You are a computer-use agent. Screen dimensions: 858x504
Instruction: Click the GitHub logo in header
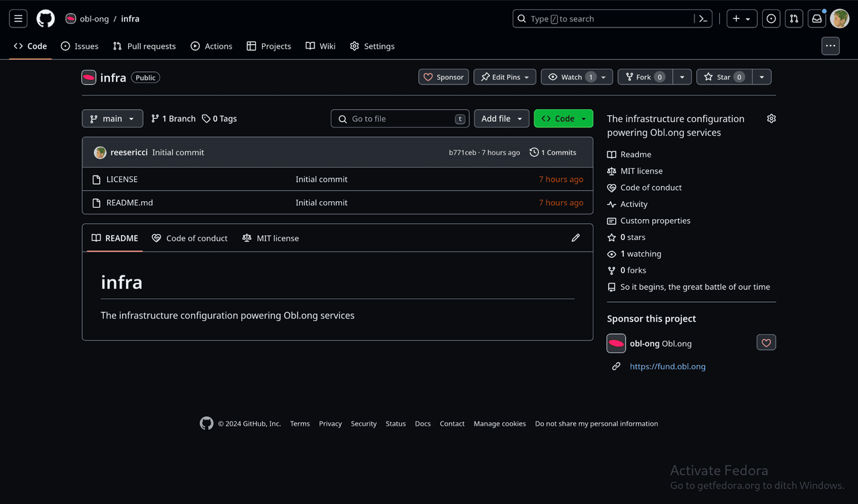pos(46,19)
